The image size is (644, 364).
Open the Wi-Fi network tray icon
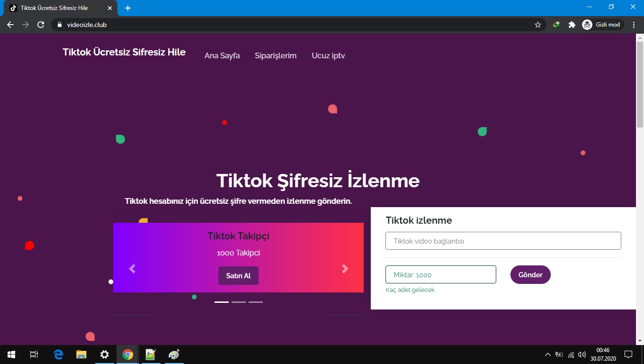[x=571, y=355]
